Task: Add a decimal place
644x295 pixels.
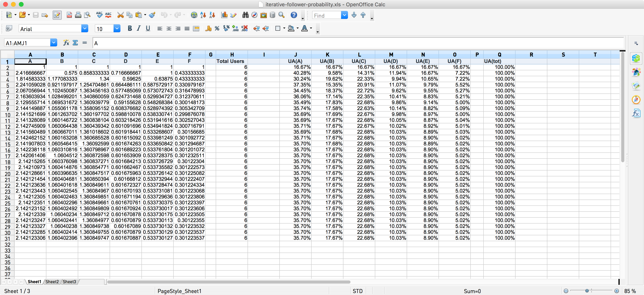Action: [235, 28]
